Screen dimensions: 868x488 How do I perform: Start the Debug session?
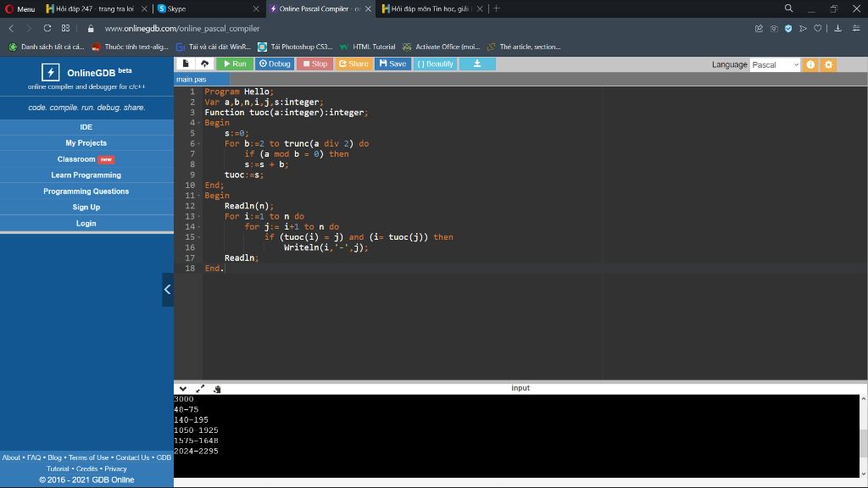275,64
